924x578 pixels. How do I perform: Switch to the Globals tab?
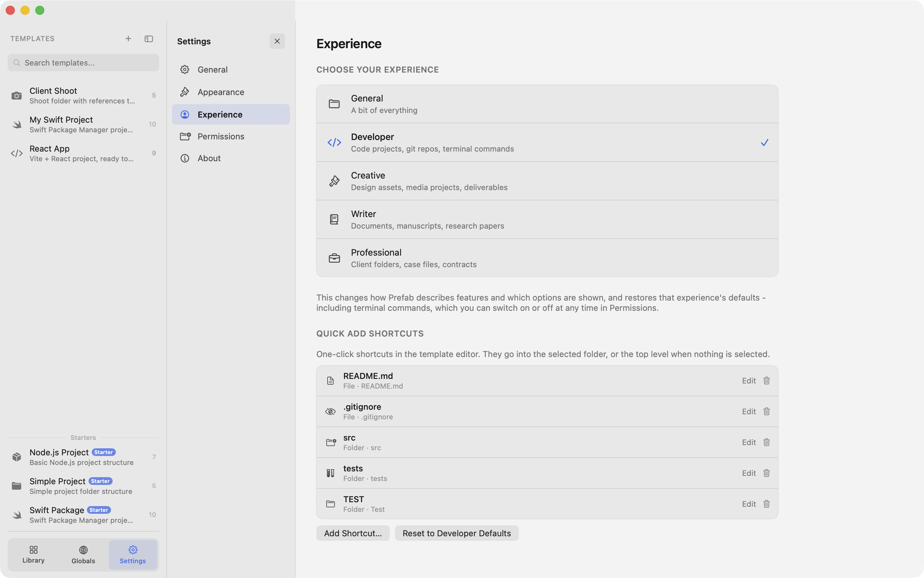click(x=83, y=555)
